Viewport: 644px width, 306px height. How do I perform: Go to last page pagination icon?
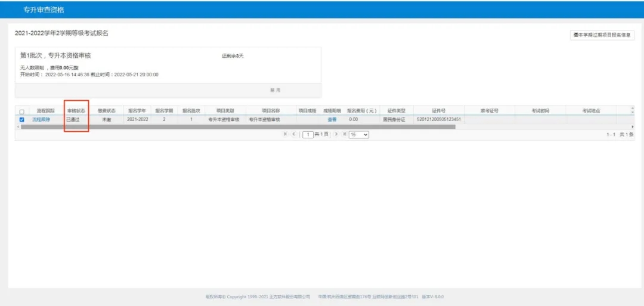coord(345,134)
